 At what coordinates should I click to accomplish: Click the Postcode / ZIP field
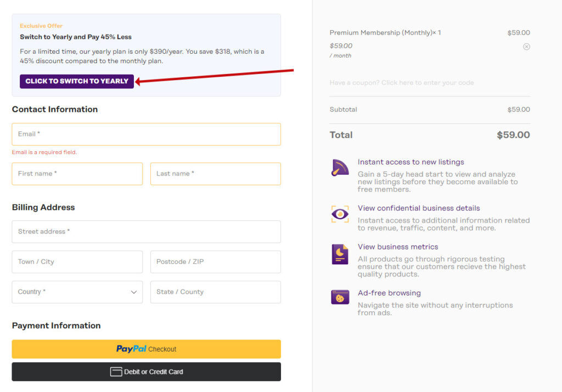pos(215,262)
